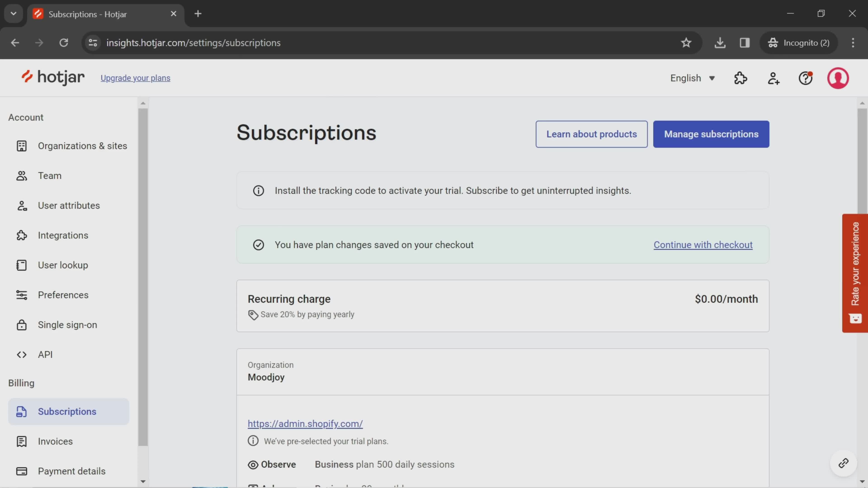868x488 pixels.
Task: Click the Invoices menu item
Action: (55, 441)
